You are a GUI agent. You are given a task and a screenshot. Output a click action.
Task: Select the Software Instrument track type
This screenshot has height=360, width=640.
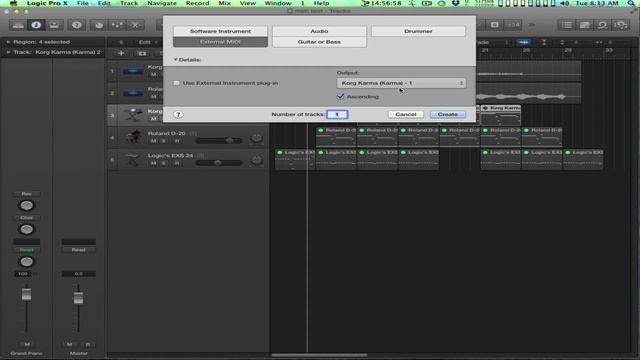click(x=220, y=31)
